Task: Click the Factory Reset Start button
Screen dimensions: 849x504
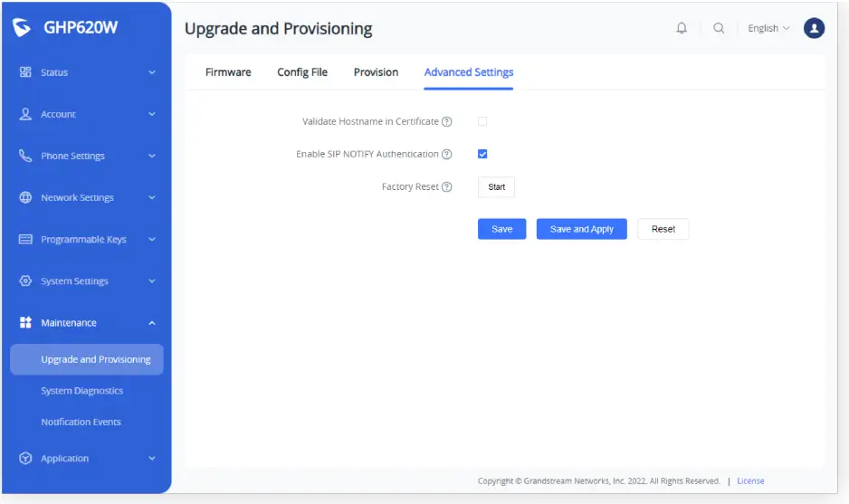Action: 496,187
